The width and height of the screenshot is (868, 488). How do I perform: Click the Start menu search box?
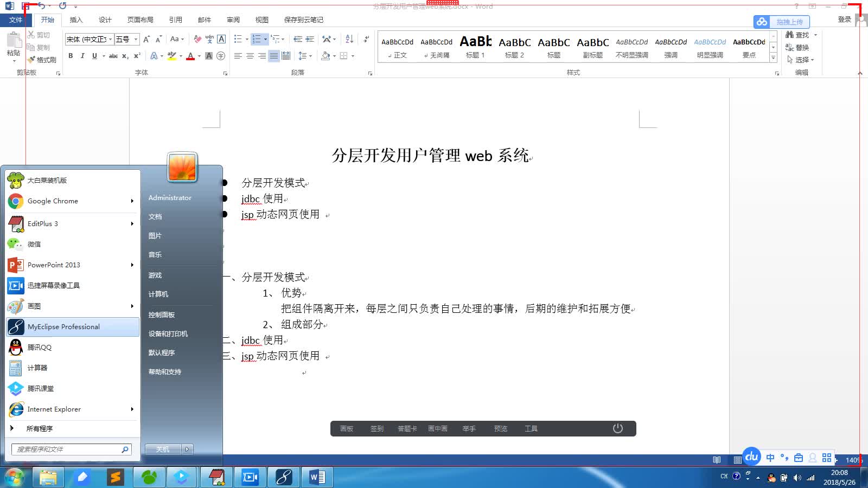71,449
